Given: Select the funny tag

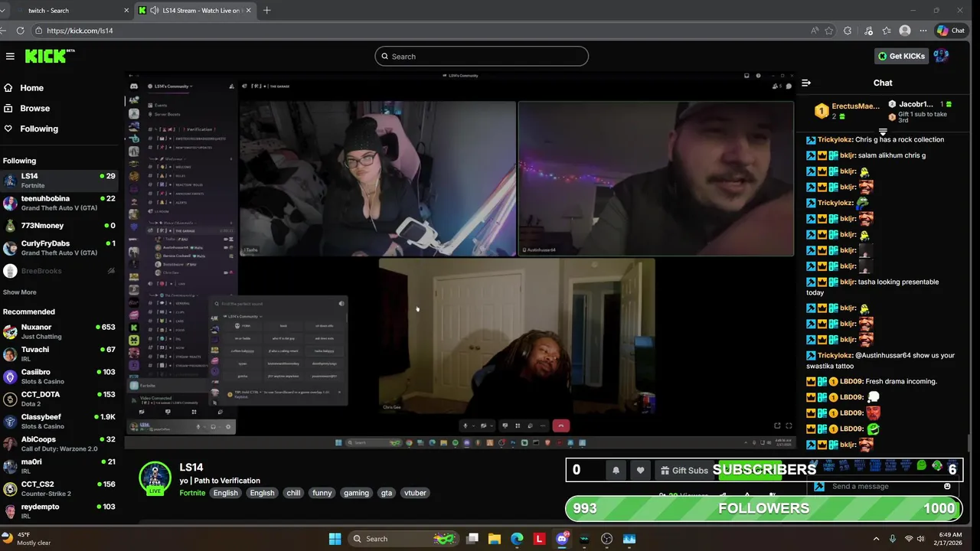Looking at the screenshot, I should click(x=322, y=493).
